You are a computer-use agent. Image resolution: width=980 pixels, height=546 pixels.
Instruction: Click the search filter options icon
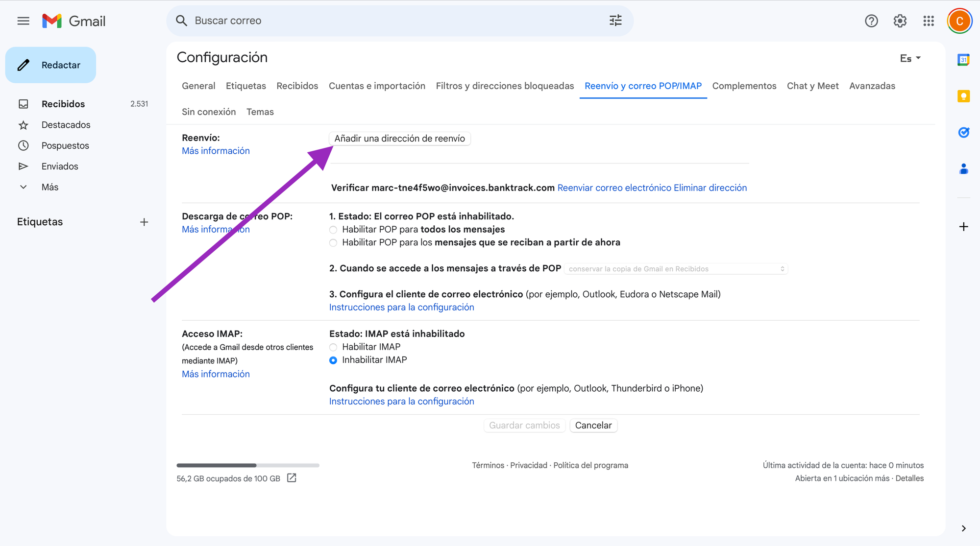(x=615, y=21)
